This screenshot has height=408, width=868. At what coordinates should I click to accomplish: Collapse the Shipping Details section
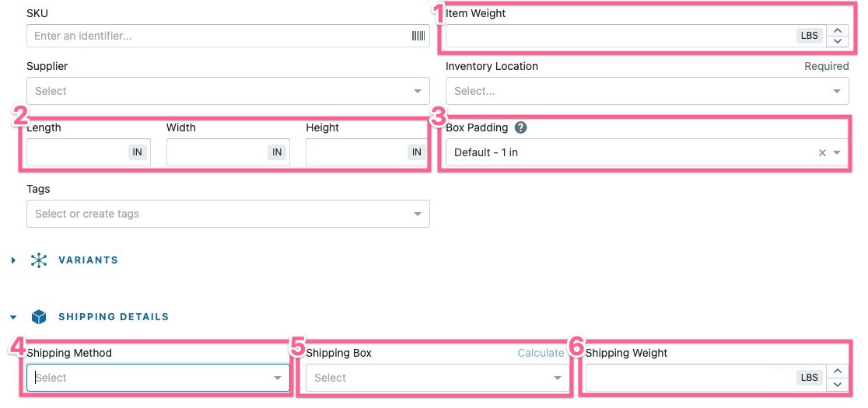[x=14, y=317]
